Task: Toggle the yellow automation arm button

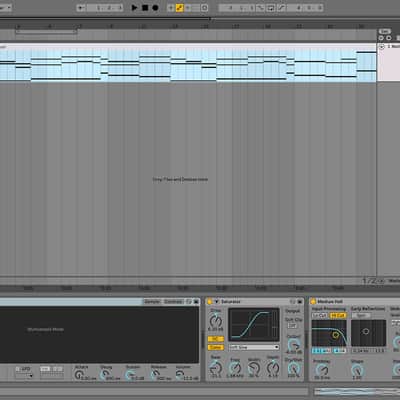Action: click(179, 8)
